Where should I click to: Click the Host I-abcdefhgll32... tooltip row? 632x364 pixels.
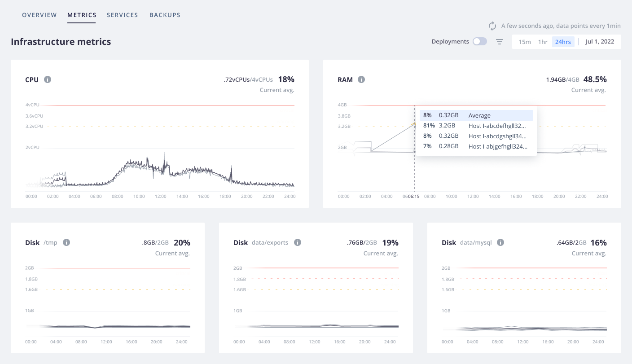pyautogui.click(x=476, y=126)
